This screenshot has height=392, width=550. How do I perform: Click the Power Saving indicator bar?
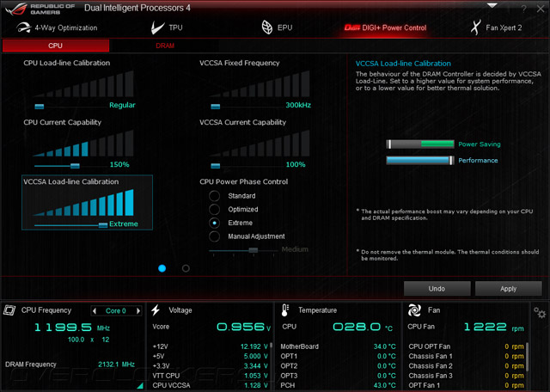pyautogui.click(x=420, y=144)
